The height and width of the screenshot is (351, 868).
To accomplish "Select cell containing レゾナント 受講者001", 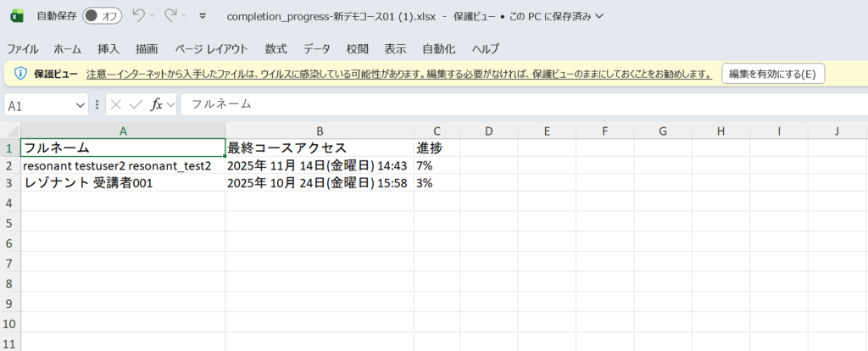I will point(123,183).
